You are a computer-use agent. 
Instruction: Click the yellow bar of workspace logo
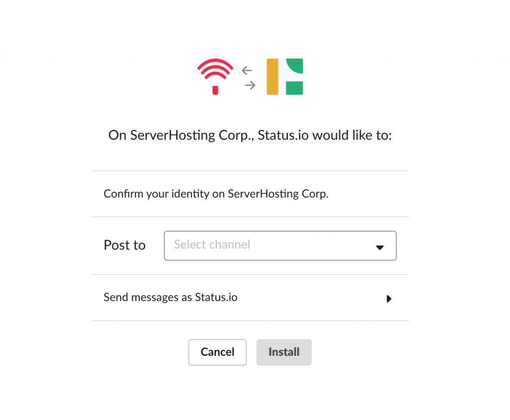coord(272,77)
